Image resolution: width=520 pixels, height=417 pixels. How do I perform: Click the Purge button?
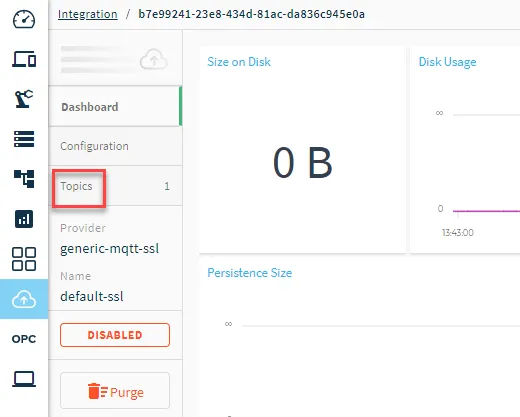pyautogui.click(x=115, y=391)
